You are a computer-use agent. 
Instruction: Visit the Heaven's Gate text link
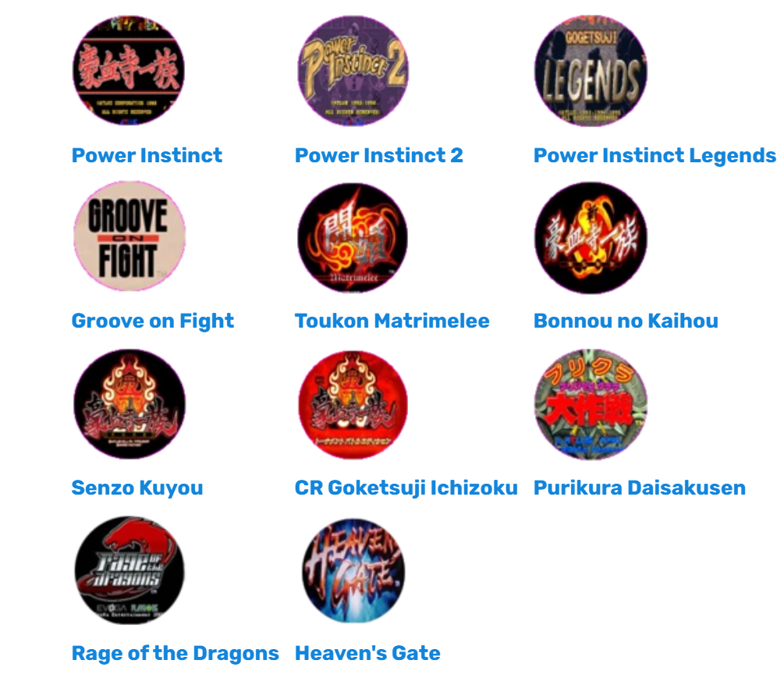(367, 654)
